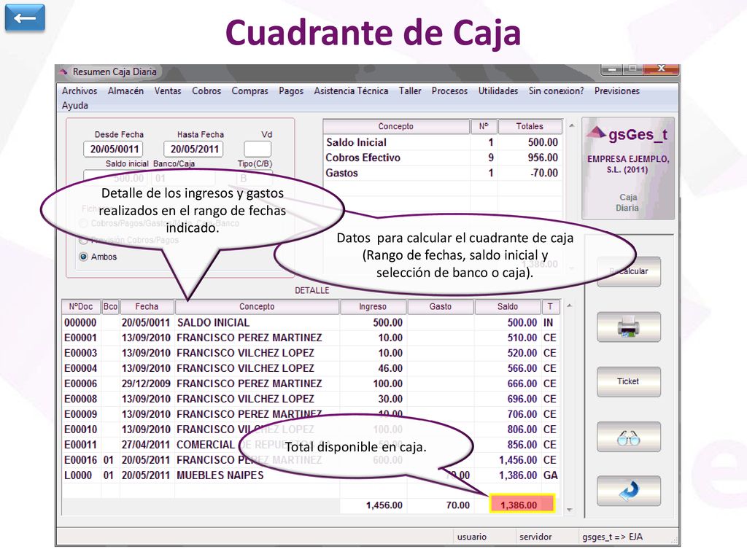This screenshot has width=747, height=560.
Task: Open the Procesos menu
Action: (x=449, y=91)
